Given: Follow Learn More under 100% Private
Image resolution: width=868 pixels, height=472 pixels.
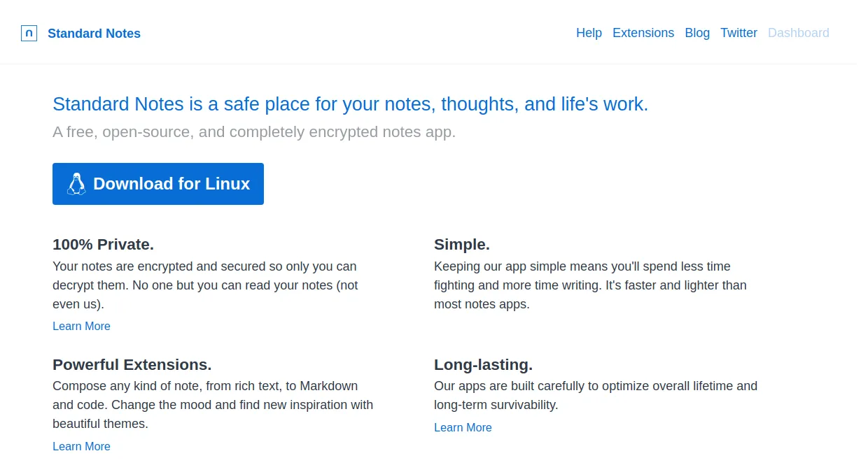Looking at the screenshot, I should pyautogui.click(x=81, y=326).
